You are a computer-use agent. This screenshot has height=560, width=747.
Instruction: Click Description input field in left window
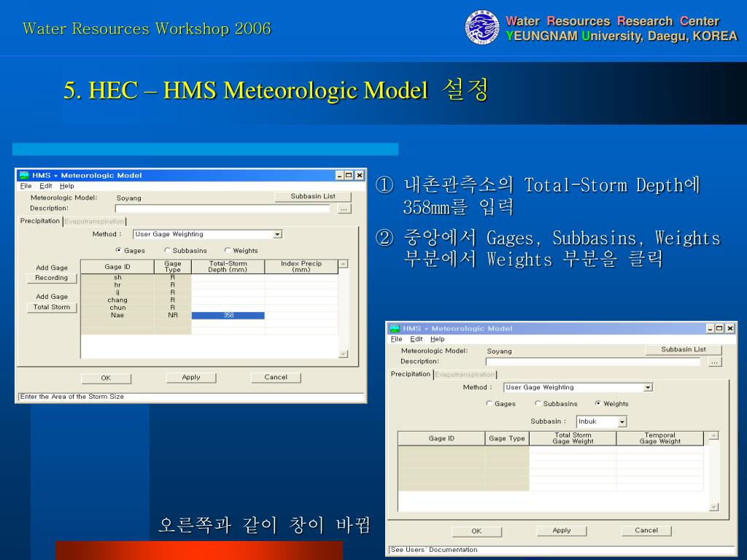(222, 209)
